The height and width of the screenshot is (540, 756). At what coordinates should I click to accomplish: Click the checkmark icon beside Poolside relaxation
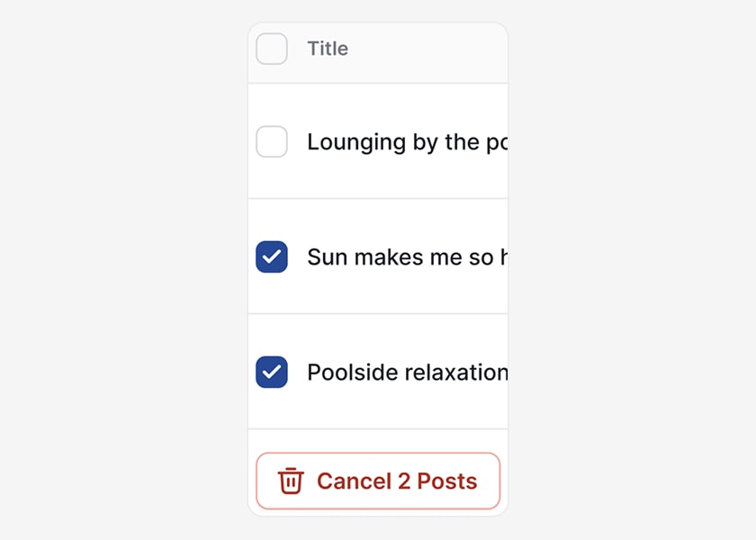pos(272,373)
